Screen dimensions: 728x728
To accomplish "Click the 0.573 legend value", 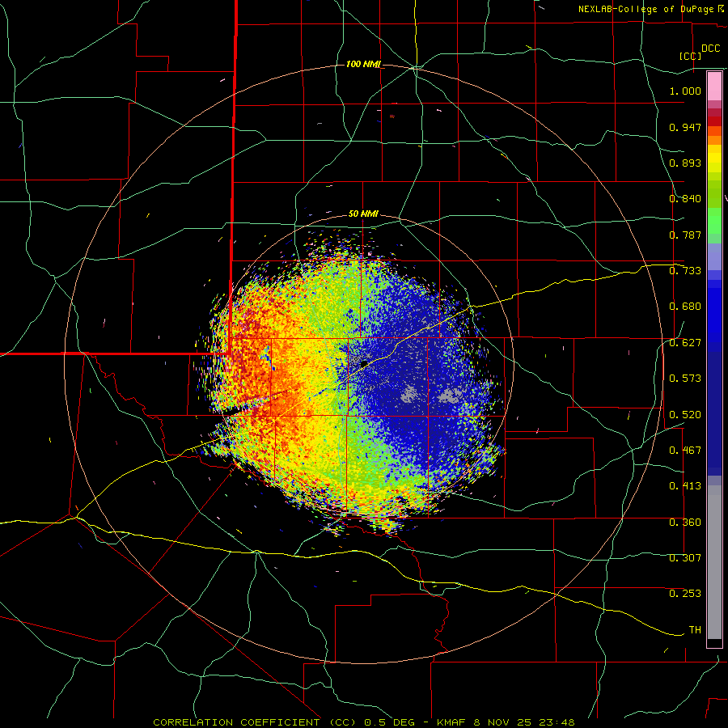I will (685, 379).
